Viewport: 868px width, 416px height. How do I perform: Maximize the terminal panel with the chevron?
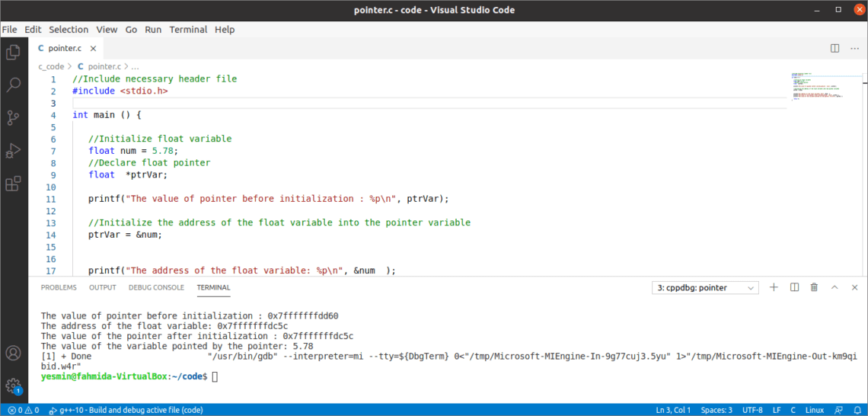(x=834, y=287)
